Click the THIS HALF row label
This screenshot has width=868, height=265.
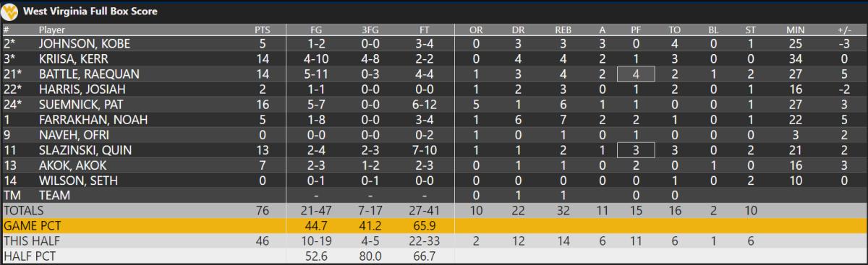click(28, 240)
